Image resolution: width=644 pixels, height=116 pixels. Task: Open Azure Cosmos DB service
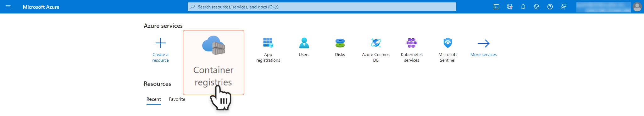[x=376, y=50]
